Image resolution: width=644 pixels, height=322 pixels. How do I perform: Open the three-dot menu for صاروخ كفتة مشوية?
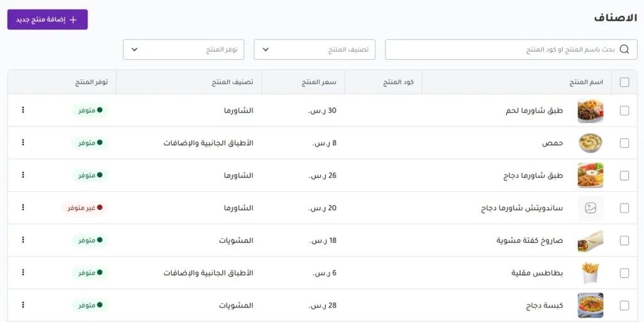[x=23, y=240]
